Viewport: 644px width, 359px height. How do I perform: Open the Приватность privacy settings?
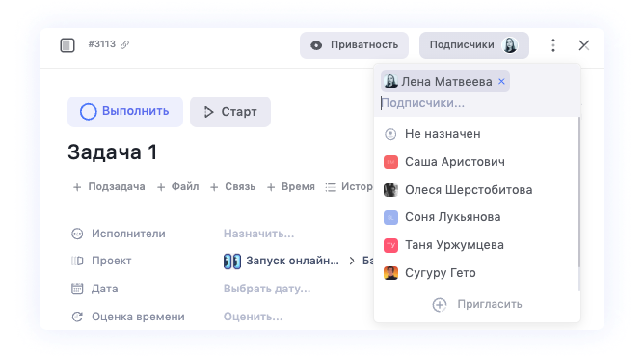point(354,45)
